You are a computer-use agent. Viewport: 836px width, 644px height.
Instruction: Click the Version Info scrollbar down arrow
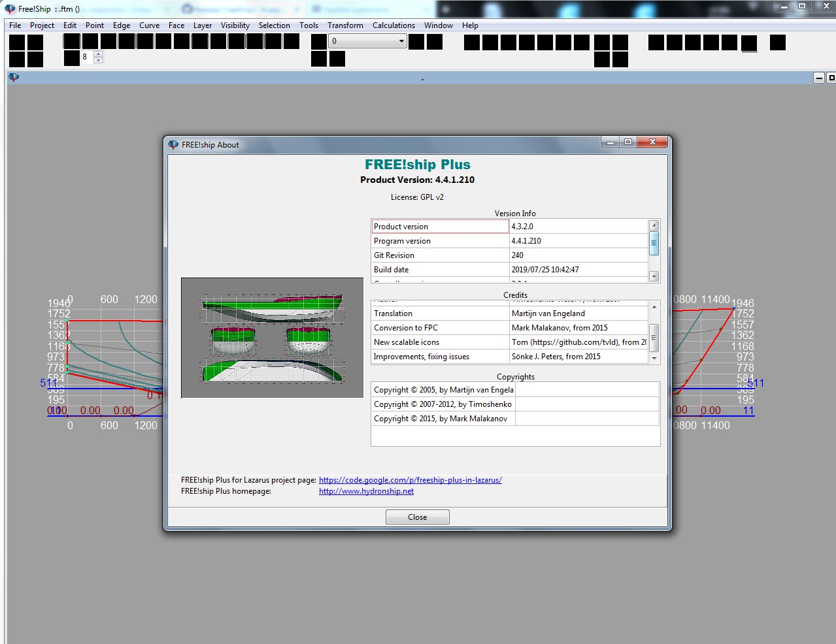coord(654,276)
